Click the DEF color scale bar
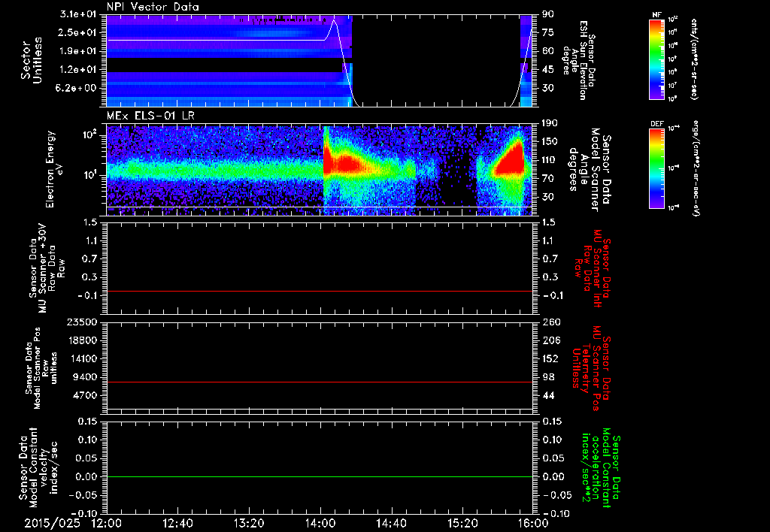770x532 pixels. point(657,168)
